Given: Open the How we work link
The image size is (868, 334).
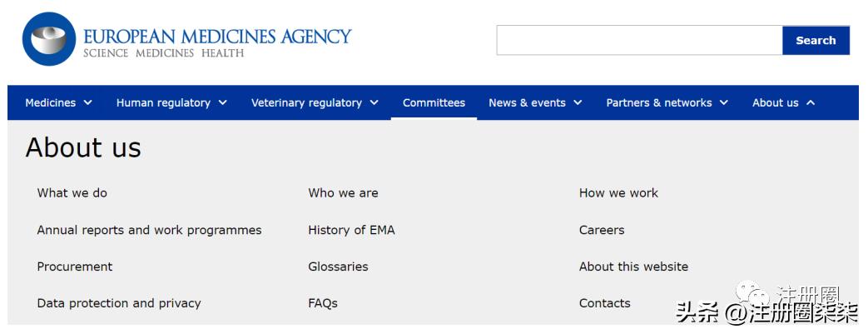Looking at the screenshot, I should 618,193.
